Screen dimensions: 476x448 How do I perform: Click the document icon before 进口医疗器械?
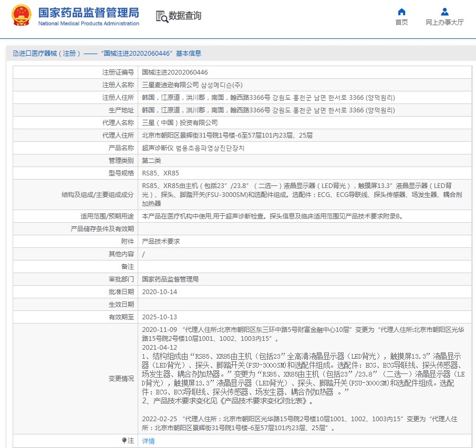[15, 54]
